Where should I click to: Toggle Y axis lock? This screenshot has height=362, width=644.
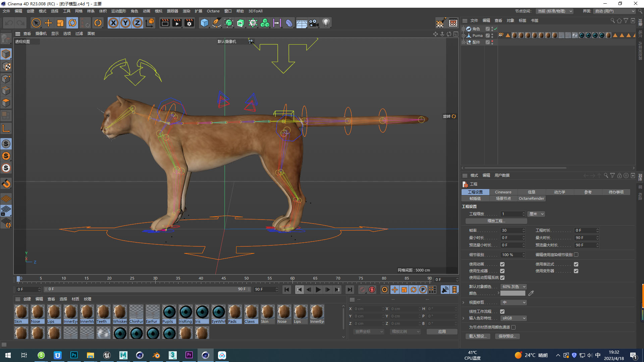pyautogui.click(x=125, y=23)
